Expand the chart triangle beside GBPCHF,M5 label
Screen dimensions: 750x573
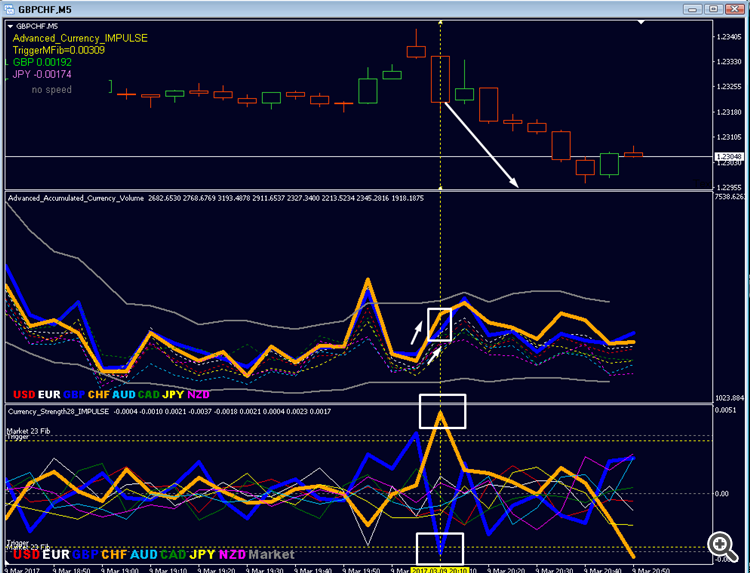(x=10, y=27)
